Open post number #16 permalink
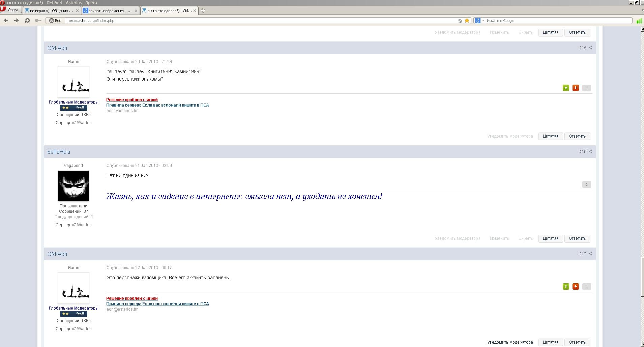 [x=582, y=152]
